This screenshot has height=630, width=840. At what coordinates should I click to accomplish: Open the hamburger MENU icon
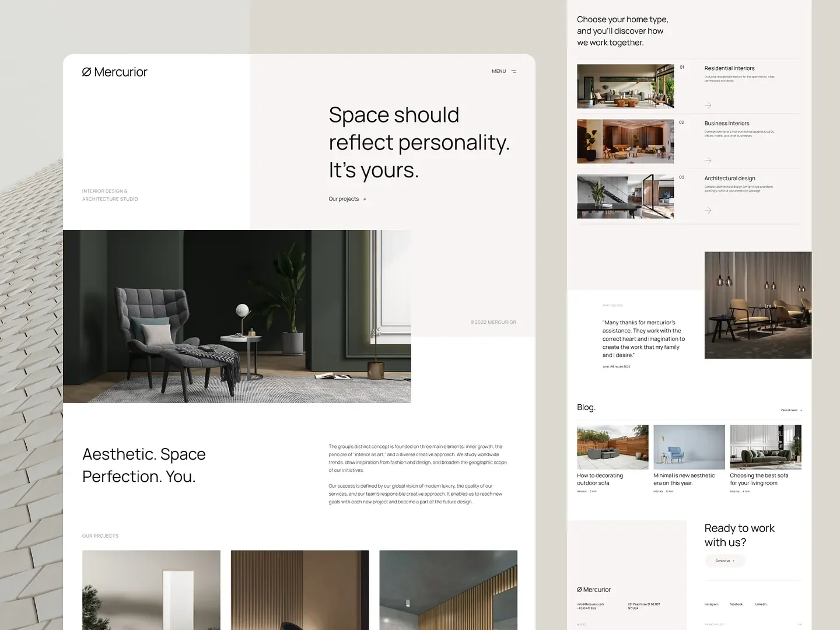pyautogui.click(x=513, y=71)
